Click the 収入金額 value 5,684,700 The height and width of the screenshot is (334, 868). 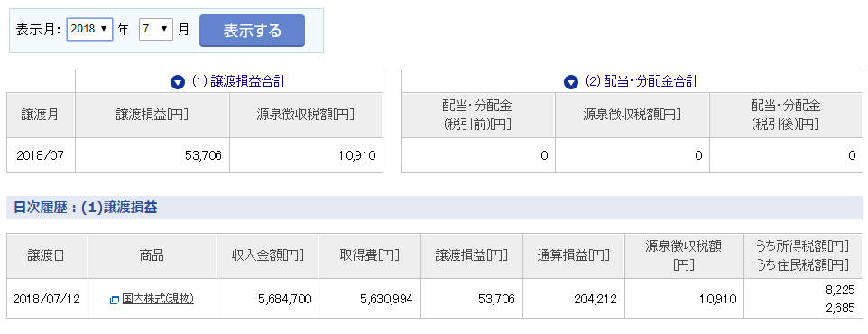coord(284,299)
